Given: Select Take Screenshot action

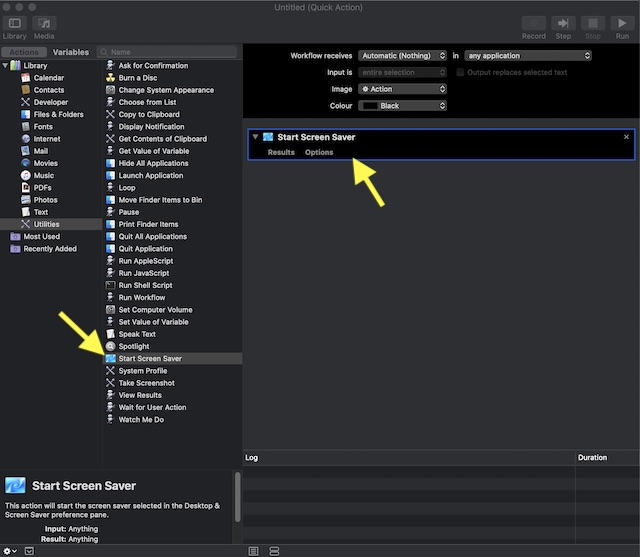Looking at the screenshot, I should click(x=146, y=383).
